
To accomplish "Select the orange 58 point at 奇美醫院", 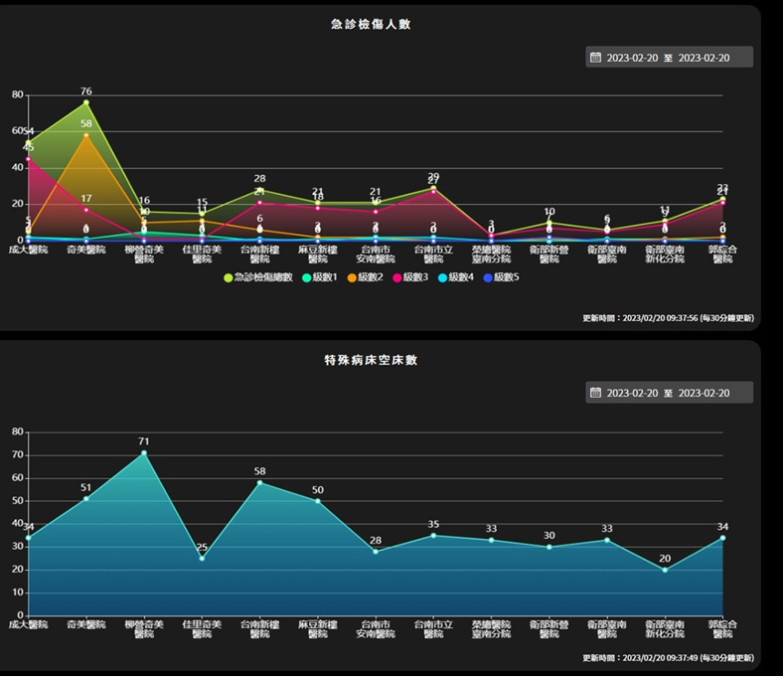I will (x=86, y=135).
